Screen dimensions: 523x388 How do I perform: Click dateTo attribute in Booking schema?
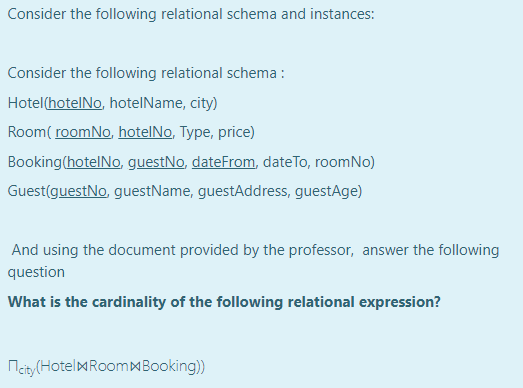click(x=285, y=162)
